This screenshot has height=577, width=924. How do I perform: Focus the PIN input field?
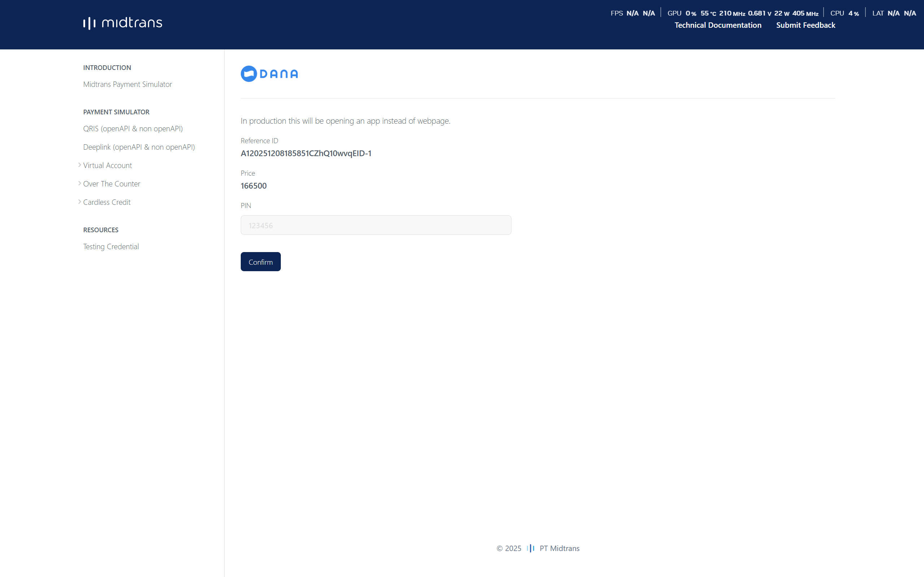tap(376, 225)
